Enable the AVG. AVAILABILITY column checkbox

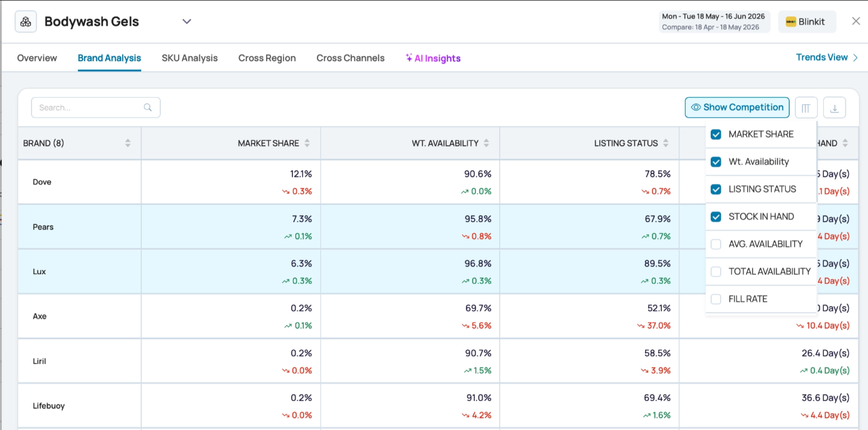[x=716, y=244]
